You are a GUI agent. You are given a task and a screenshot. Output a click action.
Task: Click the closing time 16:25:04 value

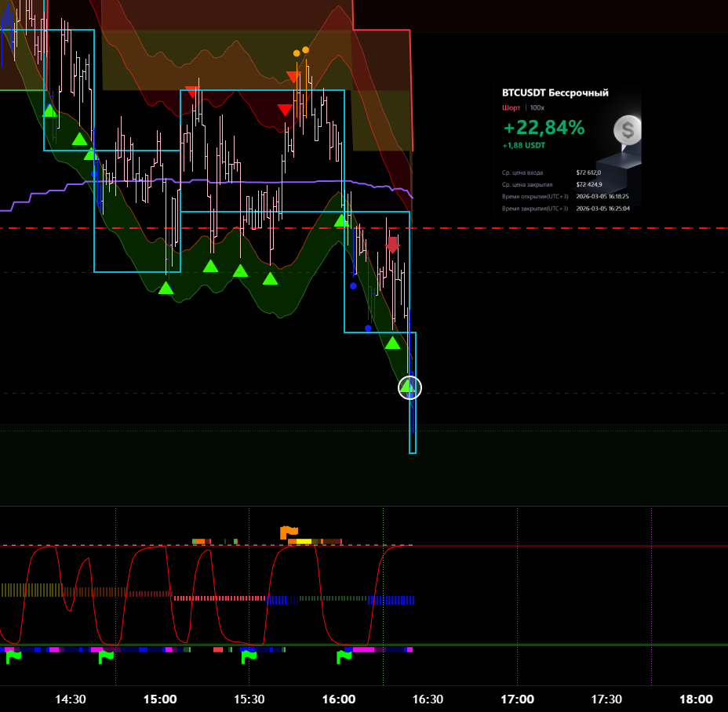pos(602,209)
